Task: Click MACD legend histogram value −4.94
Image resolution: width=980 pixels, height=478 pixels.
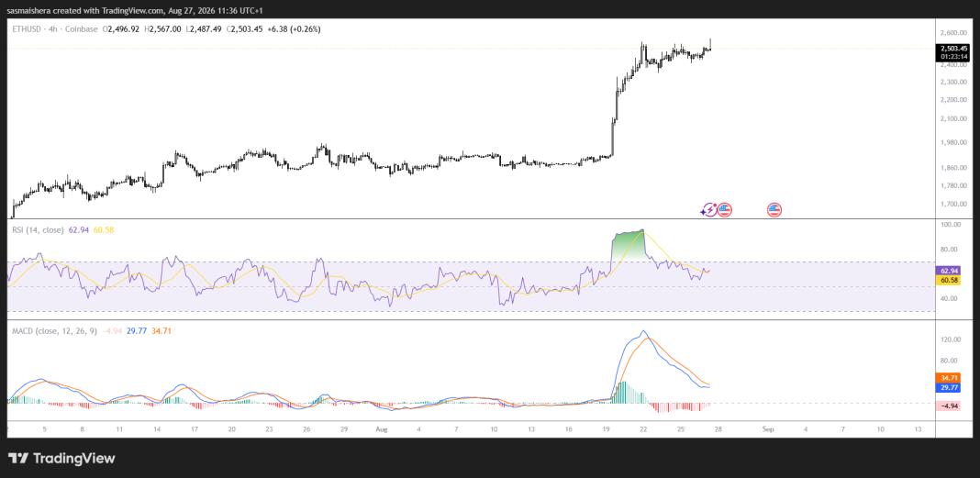Action: [x=111, y=331]
